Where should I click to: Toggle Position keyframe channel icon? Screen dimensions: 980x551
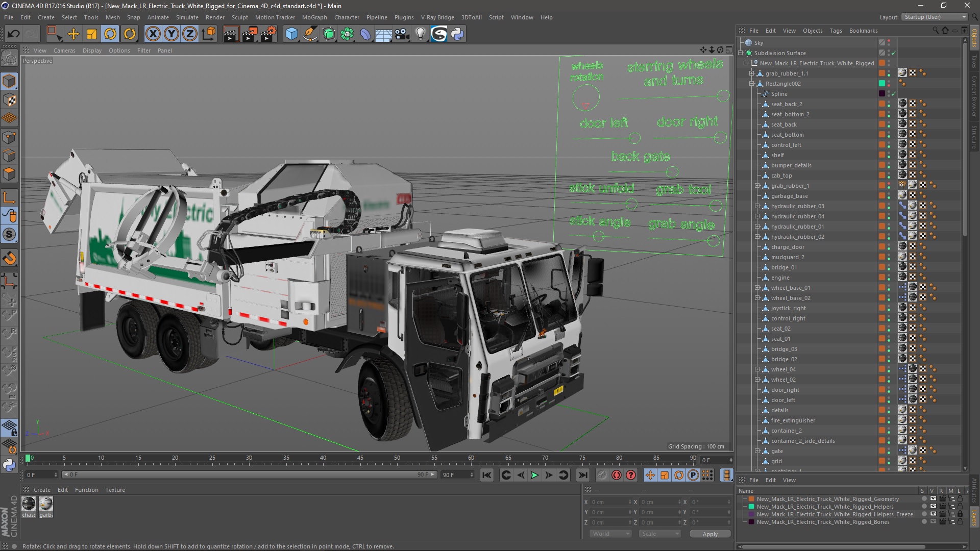pyautogui.click(x=650, y=475)
